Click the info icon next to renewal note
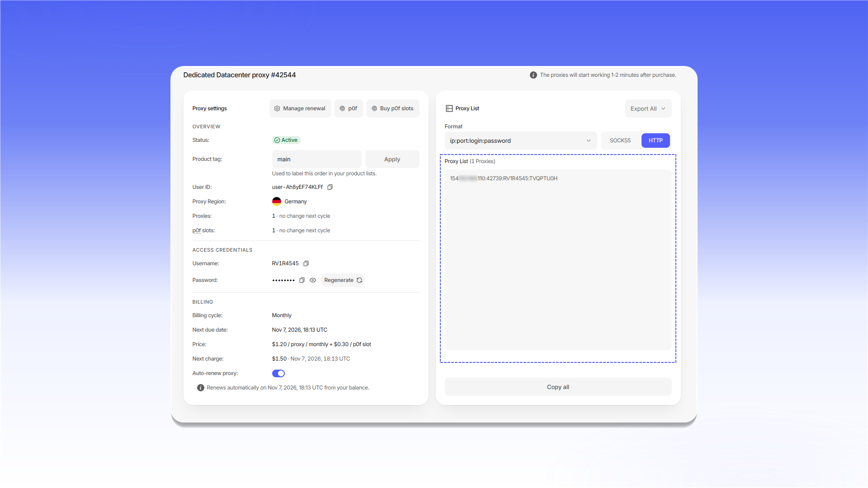 click(201, 388)
